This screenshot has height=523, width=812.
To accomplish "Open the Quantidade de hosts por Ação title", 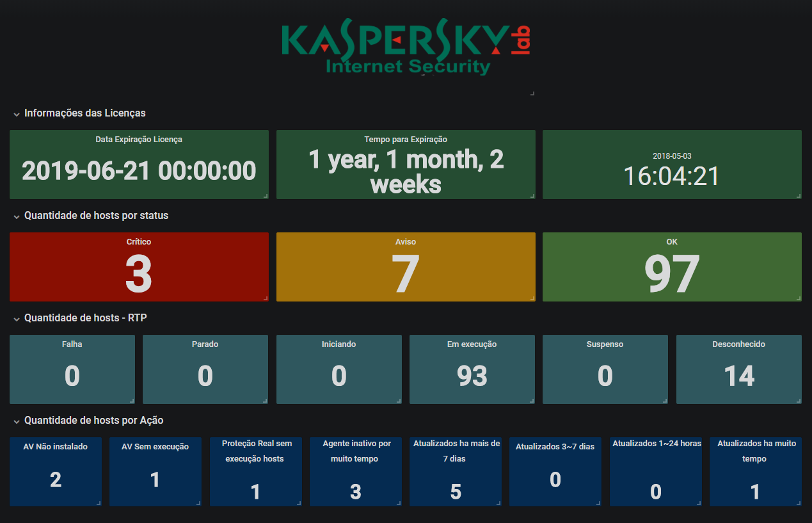I will [94, 421].
